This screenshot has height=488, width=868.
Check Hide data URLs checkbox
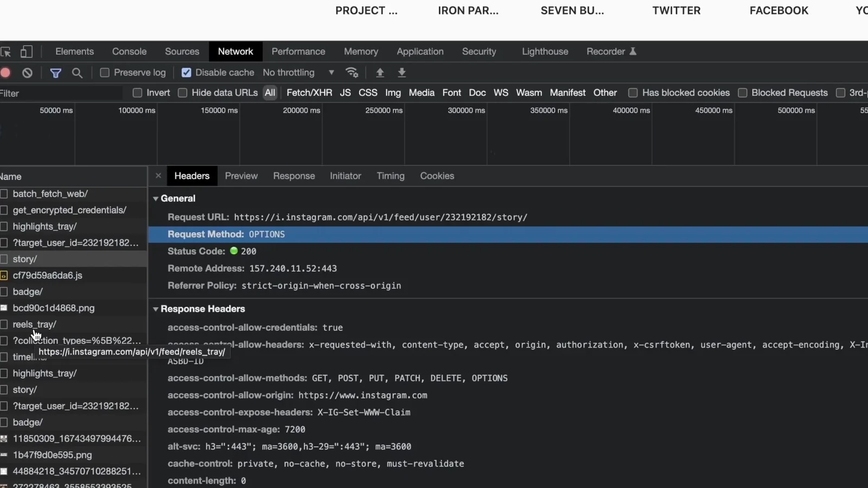pos(182,93)
